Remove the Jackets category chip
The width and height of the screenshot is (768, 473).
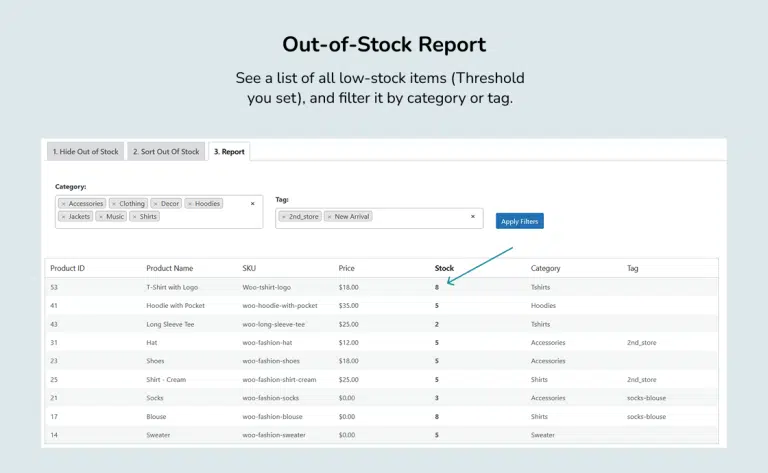(64, 216)
